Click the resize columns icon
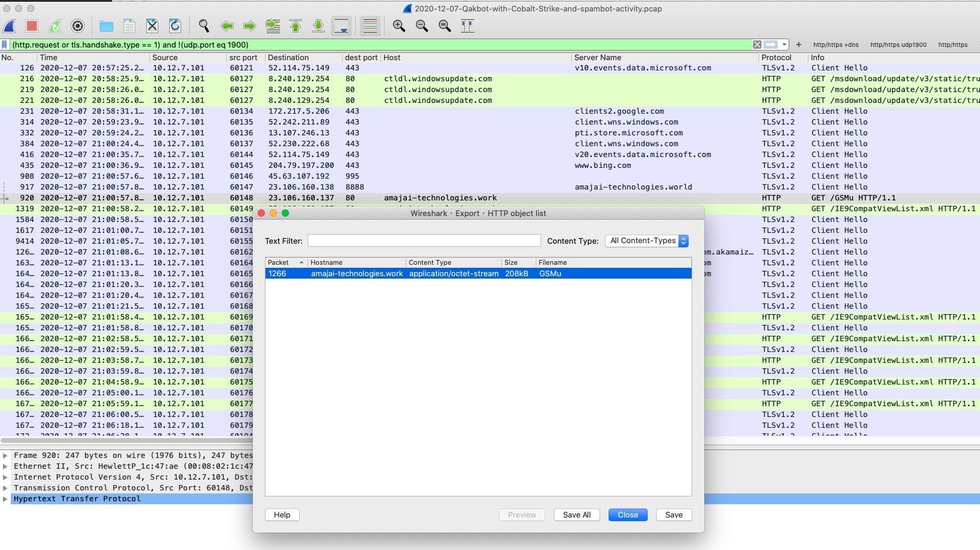The height and width of the screenshot is (550, 980). [468, 26]
